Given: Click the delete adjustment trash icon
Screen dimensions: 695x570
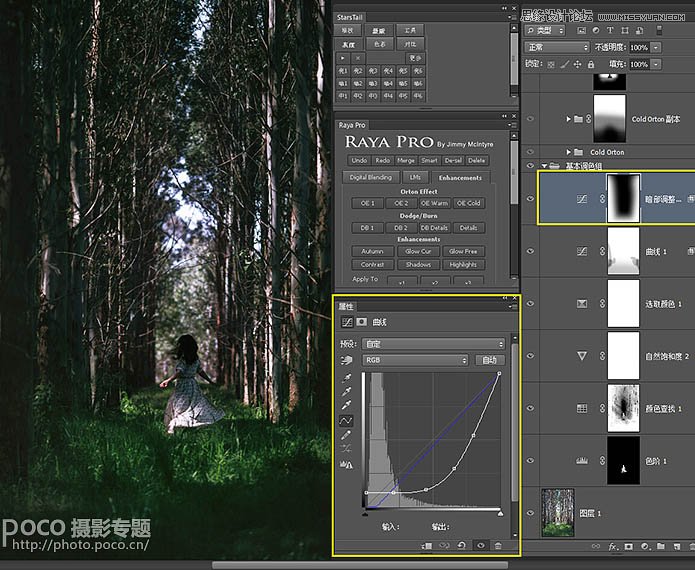Looking at the screenshot, I should click(x=498, y=546).
